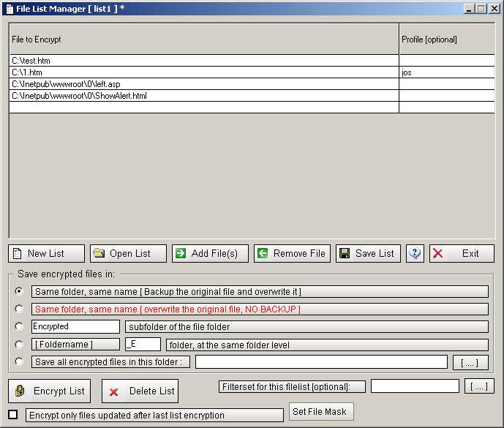Click the folder, at the same folder level label

tap(327, 345)
